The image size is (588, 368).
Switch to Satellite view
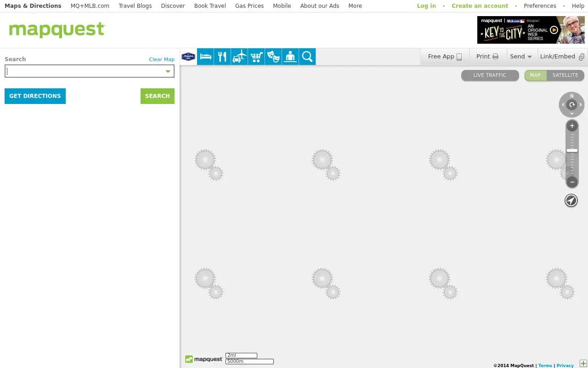(565, 75)
